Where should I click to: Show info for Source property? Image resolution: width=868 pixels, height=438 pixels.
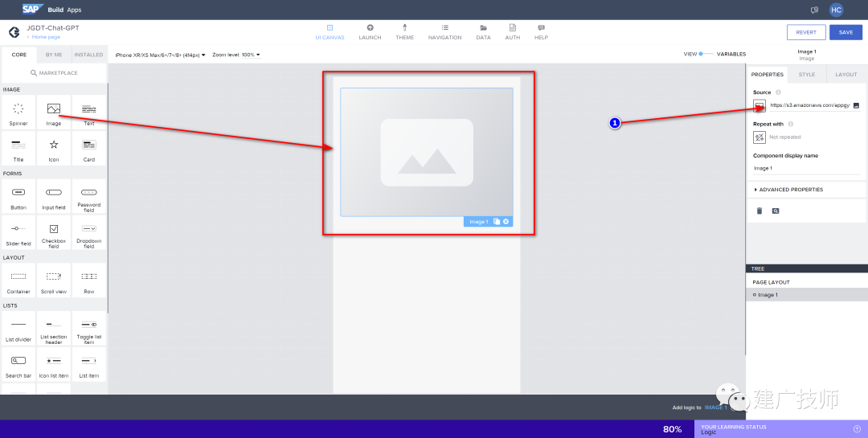[778, 92]
